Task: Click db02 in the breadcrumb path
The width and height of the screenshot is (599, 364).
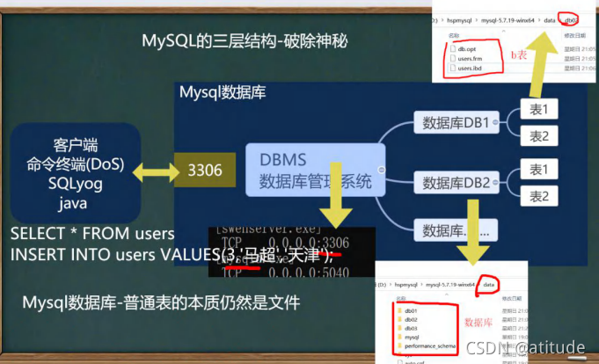Action: click(x=571, y=20)
